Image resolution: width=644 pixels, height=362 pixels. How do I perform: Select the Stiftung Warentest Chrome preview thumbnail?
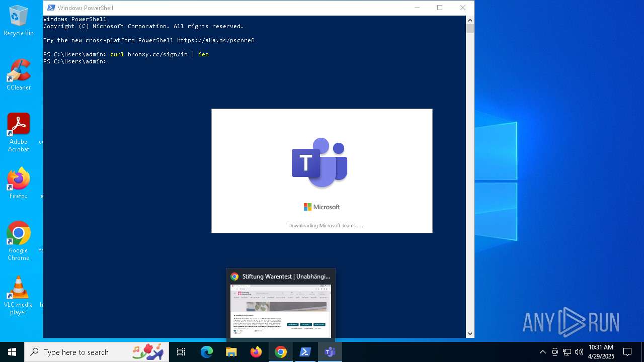pos(281,311)
